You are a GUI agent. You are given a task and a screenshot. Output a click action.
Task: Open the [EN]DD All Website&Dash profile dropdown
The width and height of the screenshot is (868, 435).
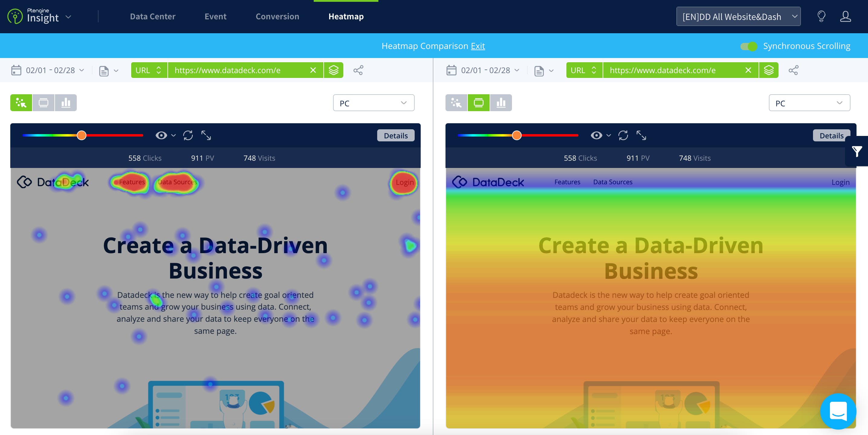(738, 17)
